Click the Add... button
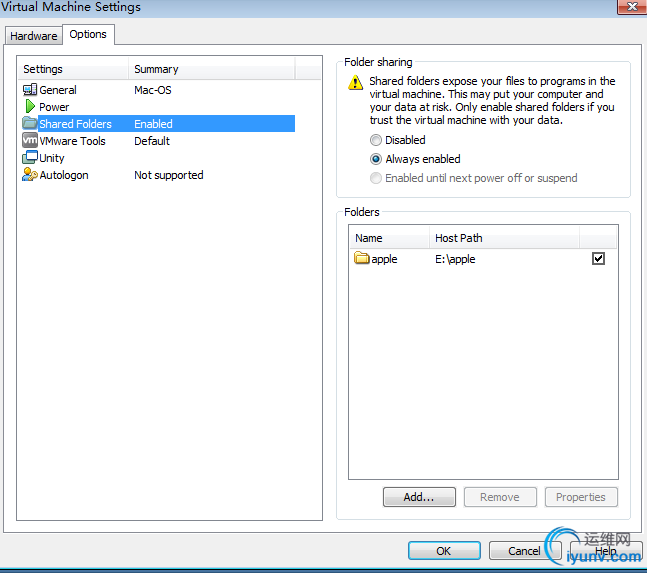This screenshot has height=573, width=647. 419,497
